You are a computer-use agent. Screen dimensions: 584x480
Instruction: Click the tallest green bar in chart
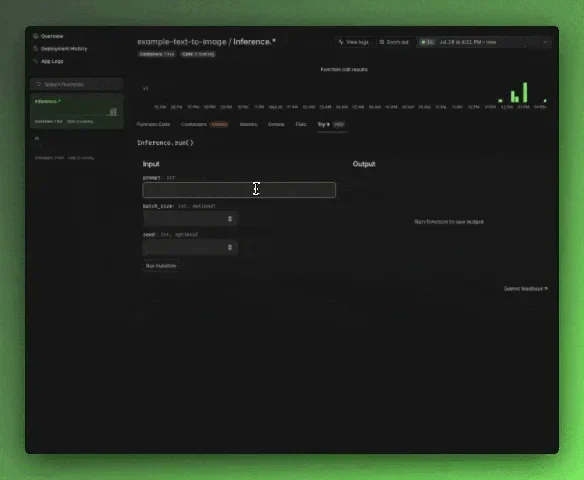point(525,92)
